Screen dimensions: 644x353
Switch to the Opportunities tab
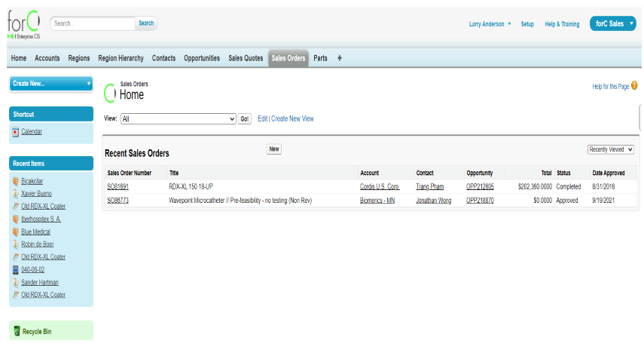(x=202, y=58)
